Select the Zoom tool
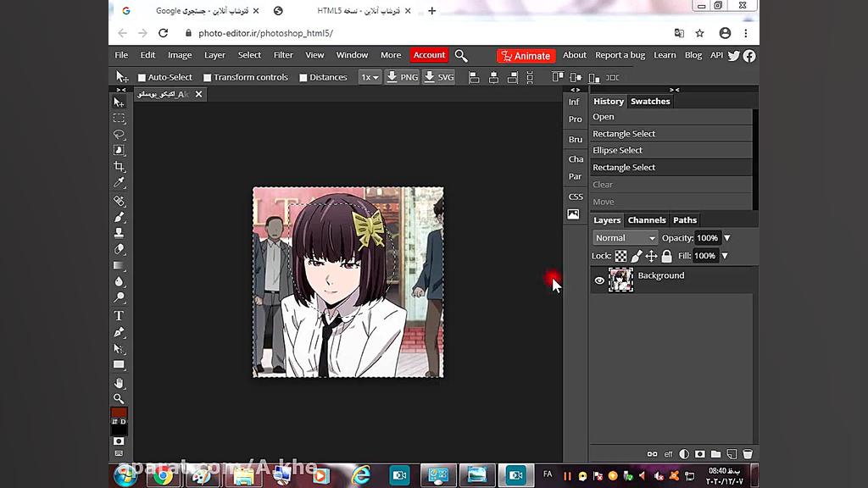The image size is (868, 488). (x=119, y=398)
